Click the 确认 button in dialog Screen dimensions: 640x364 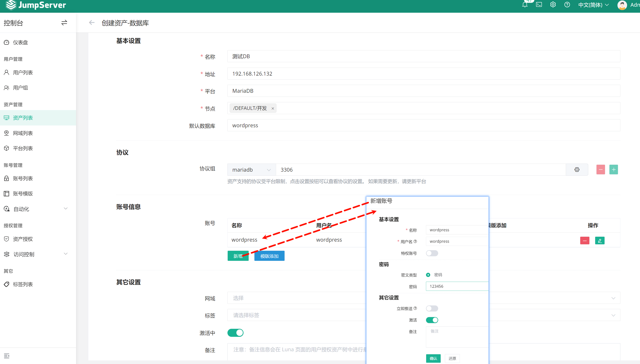click(433, 358)
